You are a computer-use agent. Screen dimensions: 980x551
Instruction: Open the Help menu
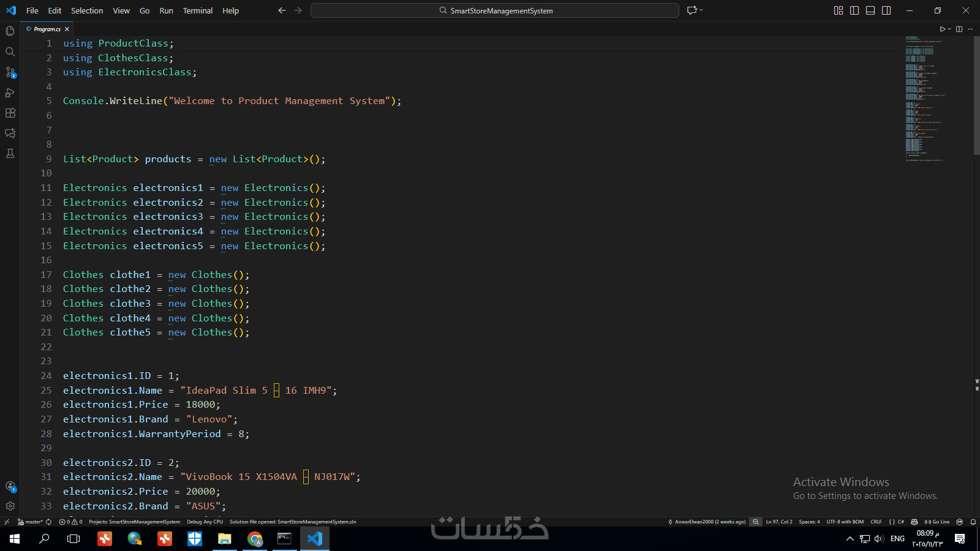point(230,10)
